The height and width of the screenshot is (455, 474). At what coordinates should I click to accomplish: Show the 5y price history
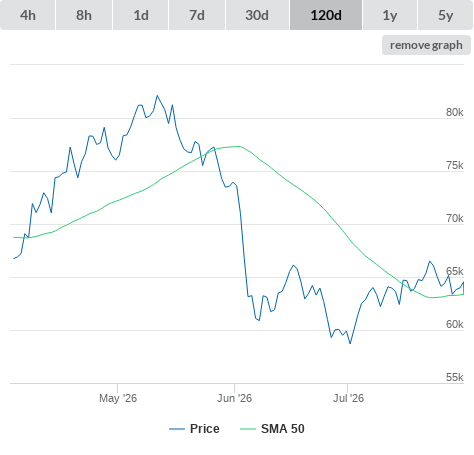446,15
